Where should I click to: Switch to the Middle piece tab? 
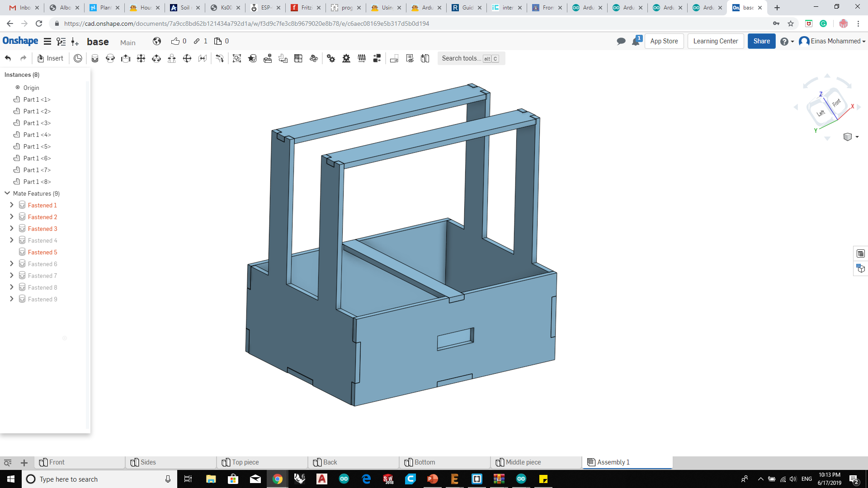(x=523, y=462)
